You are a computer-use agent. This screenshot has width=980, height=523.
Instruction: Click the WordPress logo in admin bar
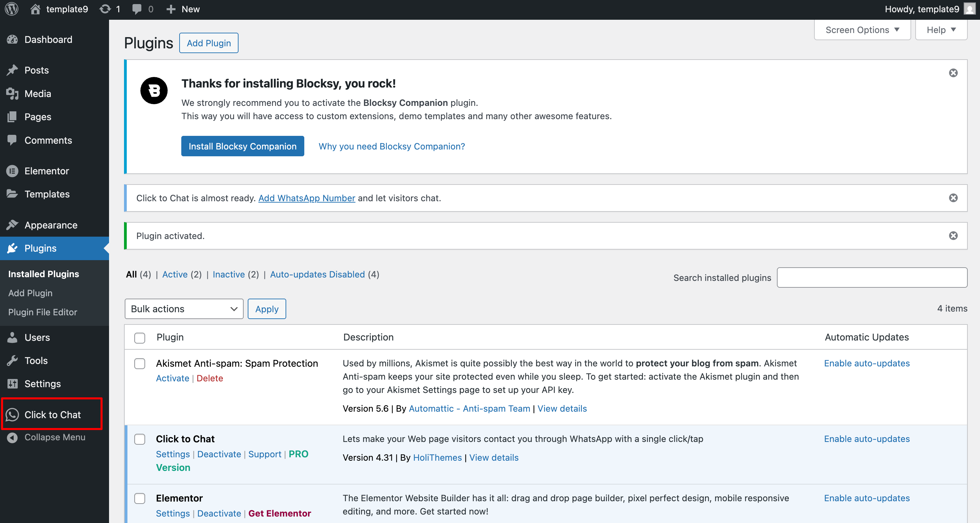(12, 9)
